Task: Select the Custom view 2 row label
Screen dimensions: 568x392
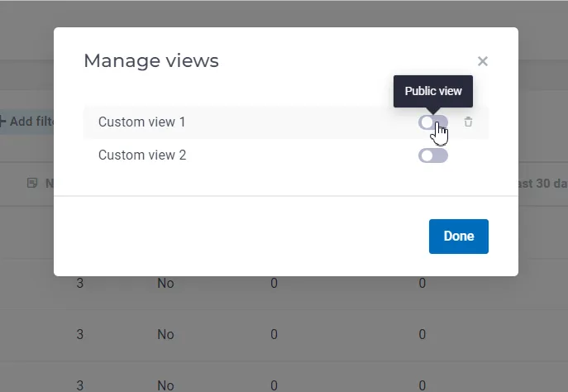Action: coord(142,155)
